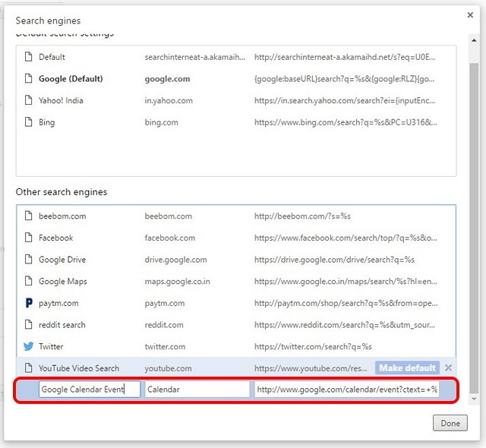Select the reddit search entry name
This screenshot has width=486, height=448.
(x=62, y=325)
